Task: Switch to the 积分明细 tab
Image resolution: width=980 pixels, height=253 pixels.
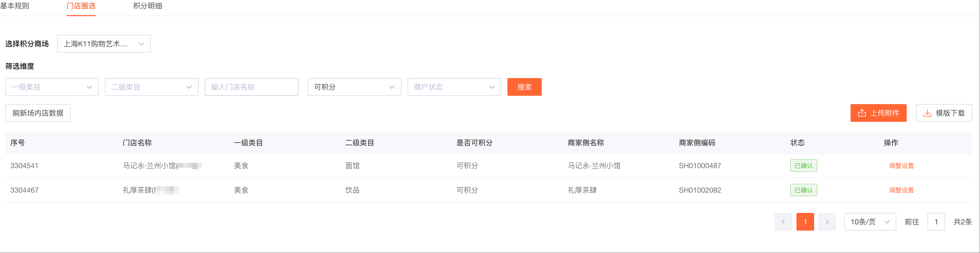Action: point(147,6)
